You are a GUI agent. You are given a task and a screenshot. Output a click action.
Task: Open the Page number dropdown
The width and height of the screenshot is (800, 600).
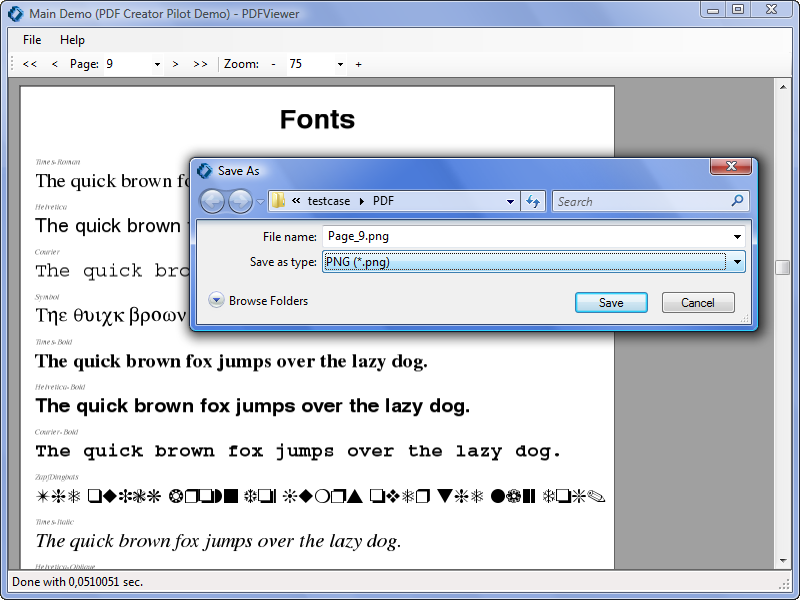[157, 64]
